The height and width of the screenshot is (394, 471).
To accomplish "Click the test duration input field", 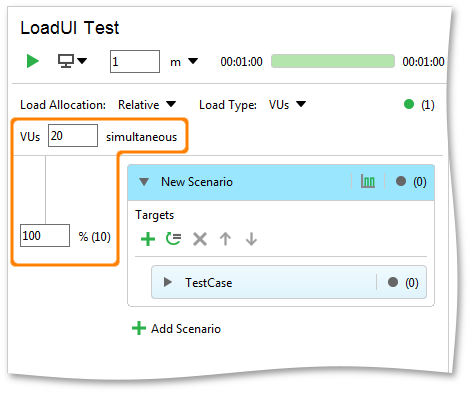I will (135, 61).
